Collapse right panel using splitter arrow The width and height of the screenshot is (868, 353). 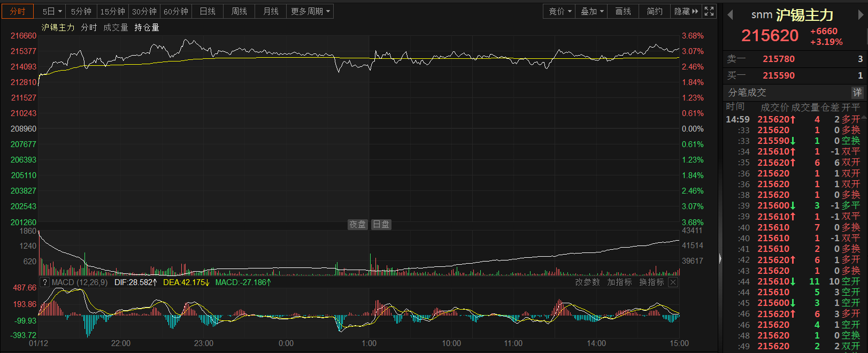720,259
